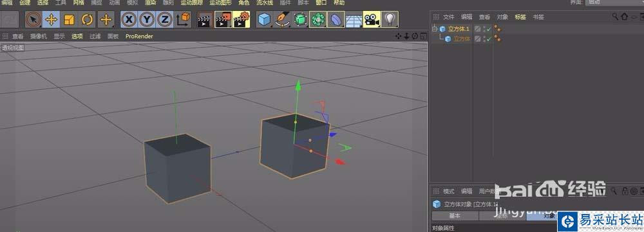Click Object Manager search magnifier
The width and height of the screenshot is (644, 232).
click(615, 17)
